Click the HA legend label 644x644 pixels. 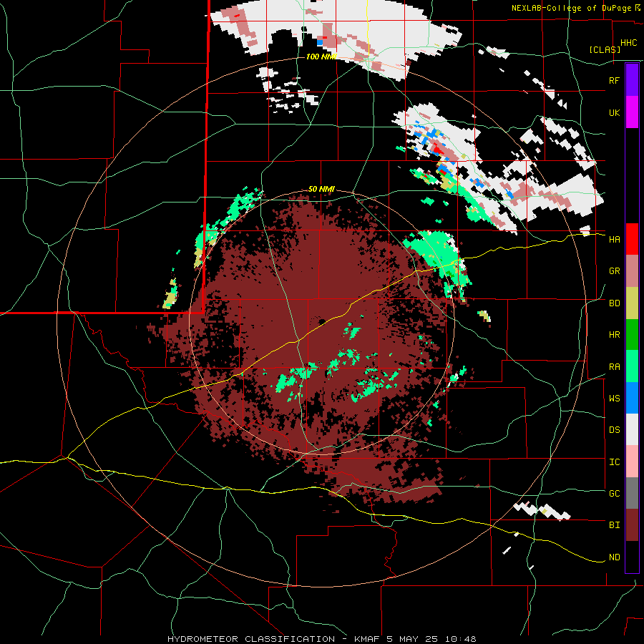pos(614,240)
